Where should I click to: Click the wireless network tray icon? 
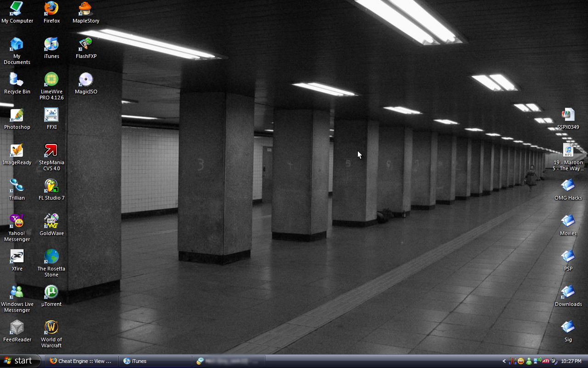(537, 361)
